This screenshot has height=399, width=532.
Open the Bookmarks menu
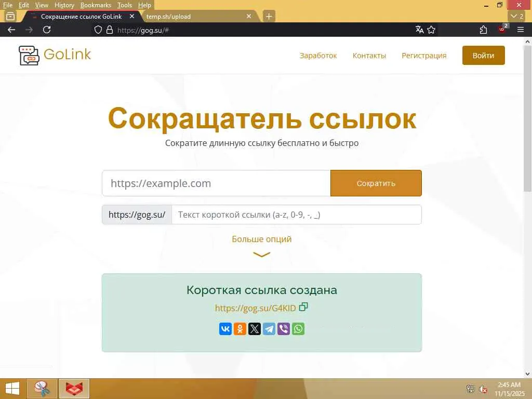96,5
